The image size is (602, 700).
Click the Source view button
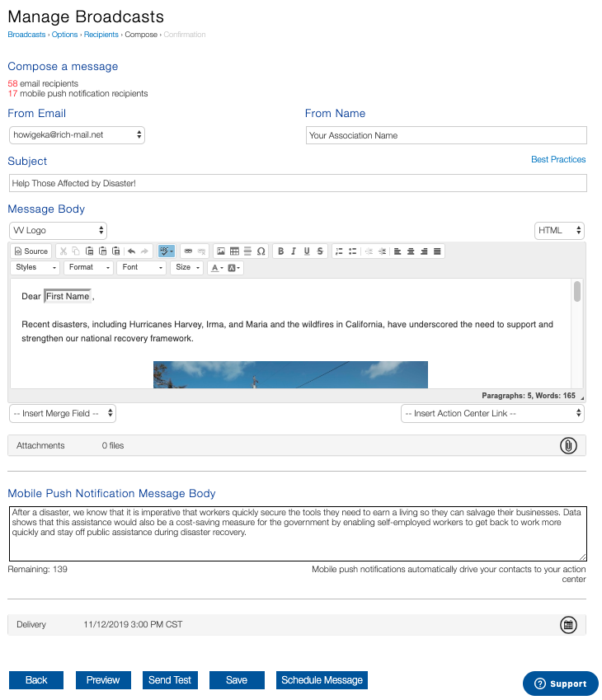point(32,251)
